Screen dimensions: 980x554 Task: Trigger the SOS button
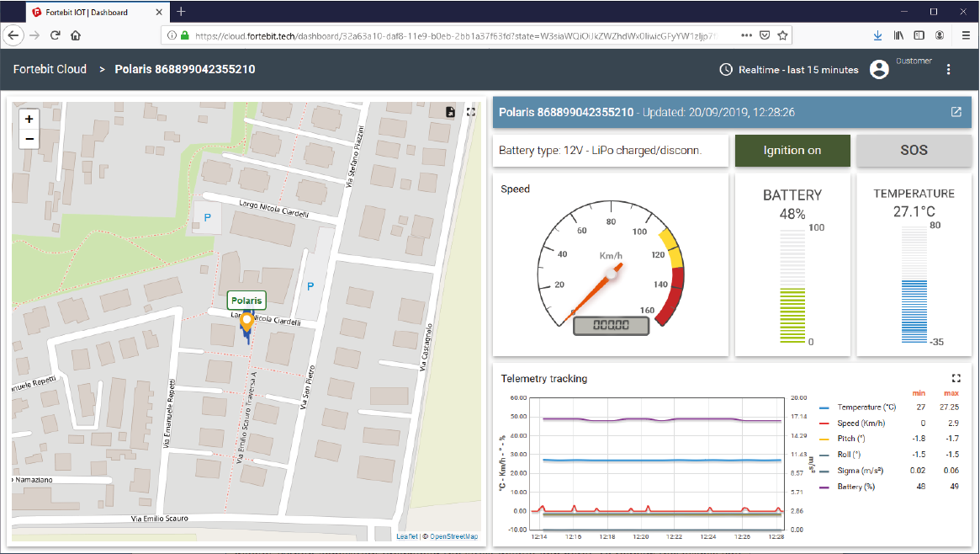click(x=914, y=150)
